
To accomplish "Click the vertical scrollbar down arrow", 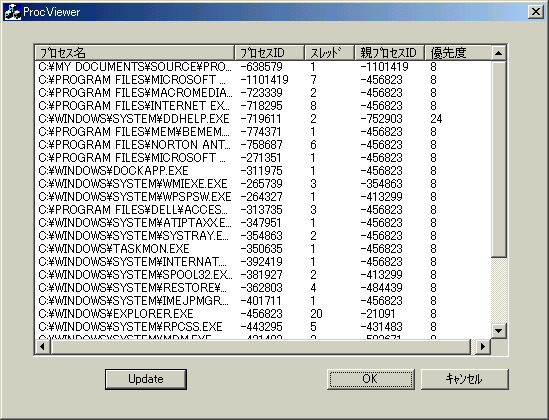I will coord(499,330).
